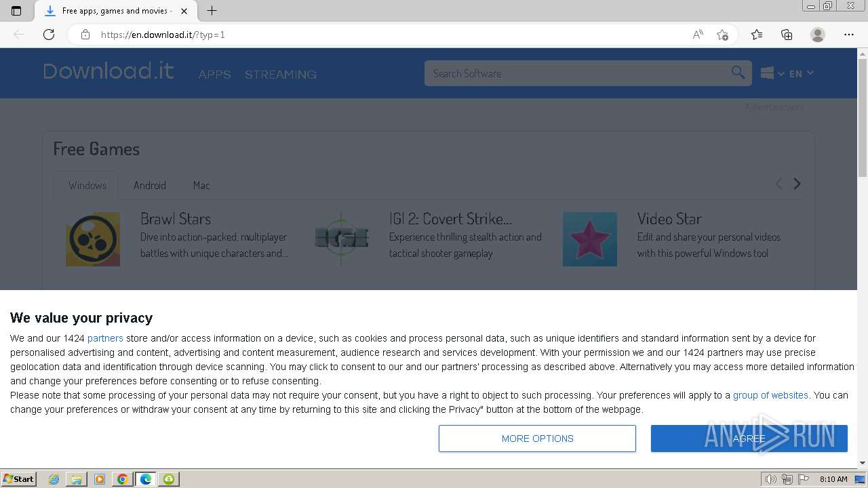Open the APPS menu item
Screen dimensions: 868x488
click(214, 75)
